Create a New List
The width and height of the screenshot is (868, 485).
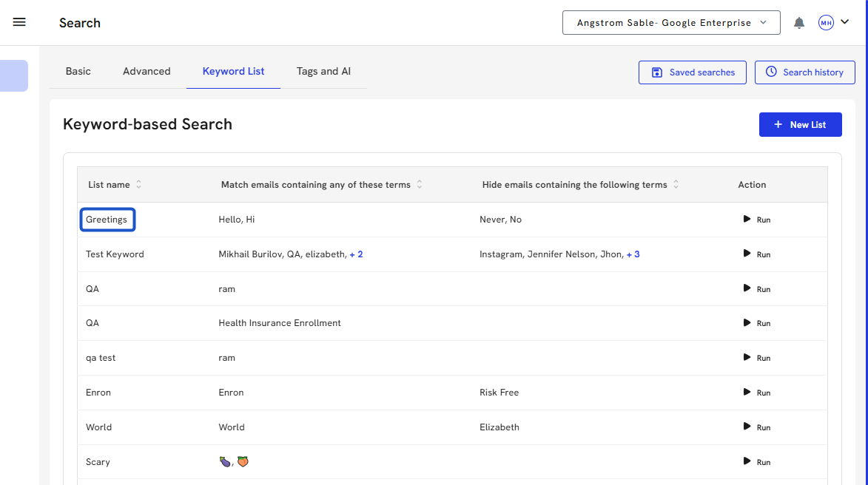[x=800, y=125]
